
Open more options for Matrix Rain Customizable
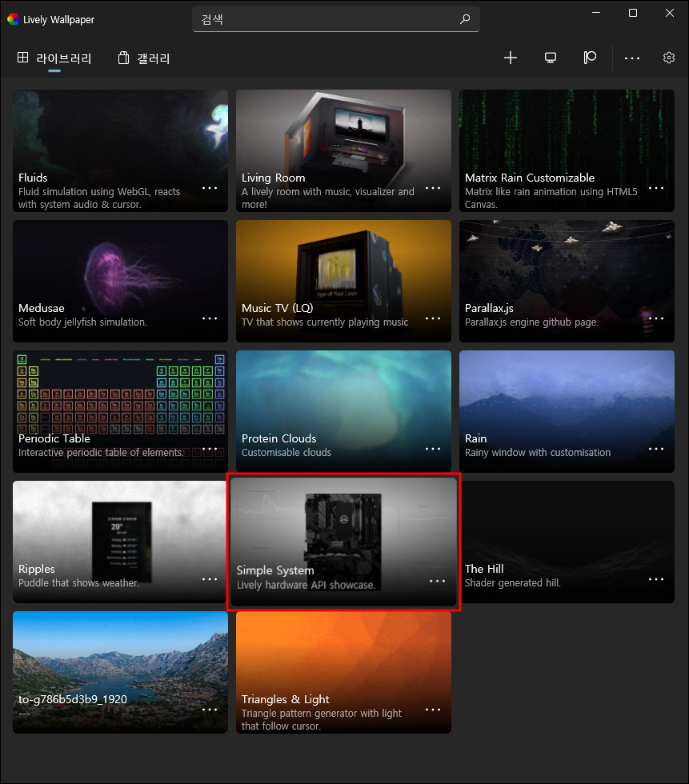click(x=656, y=188)
